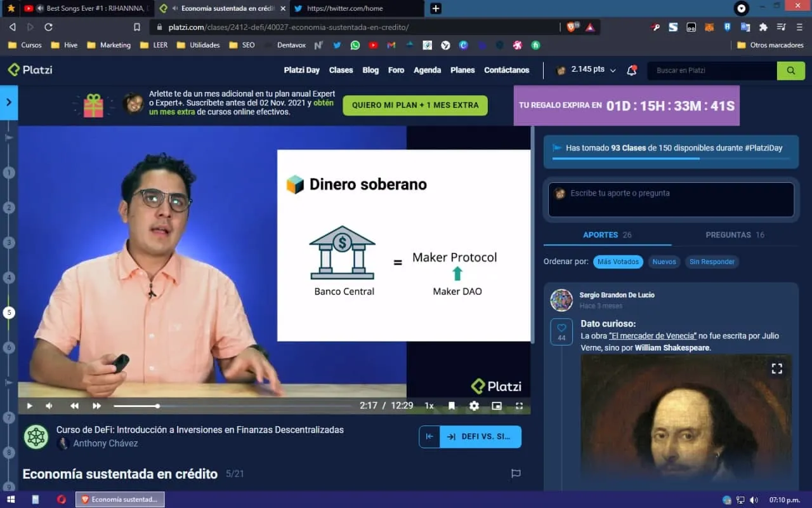812x508 pixels.
Task: Expand the Shakespeare image to fullscreen
Action: point(776,368)
